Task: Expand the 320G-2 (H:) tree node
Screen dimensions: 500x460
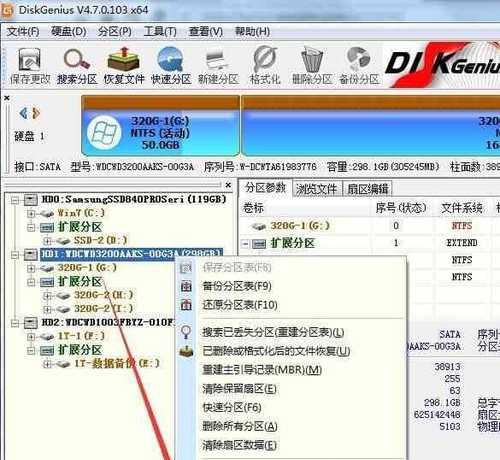Action: (x=47, y=295)
